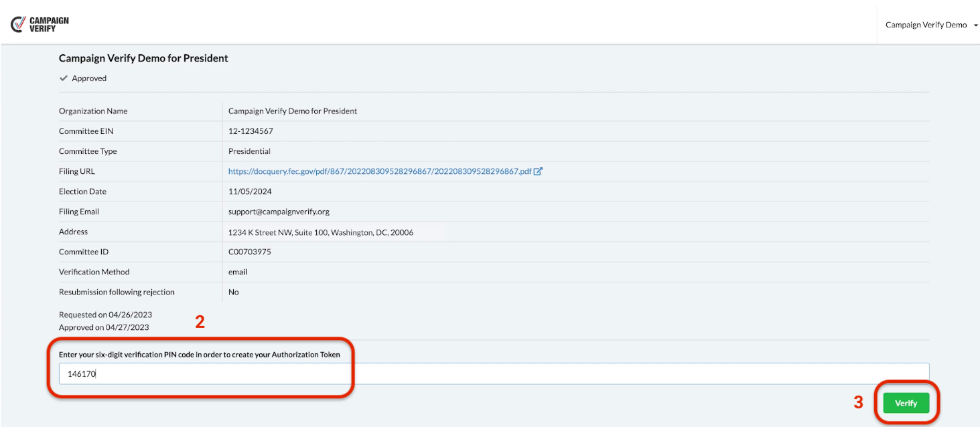Click the Organization Name row label
This screenshot has height=427, width=980.
[x=93, y=111]
